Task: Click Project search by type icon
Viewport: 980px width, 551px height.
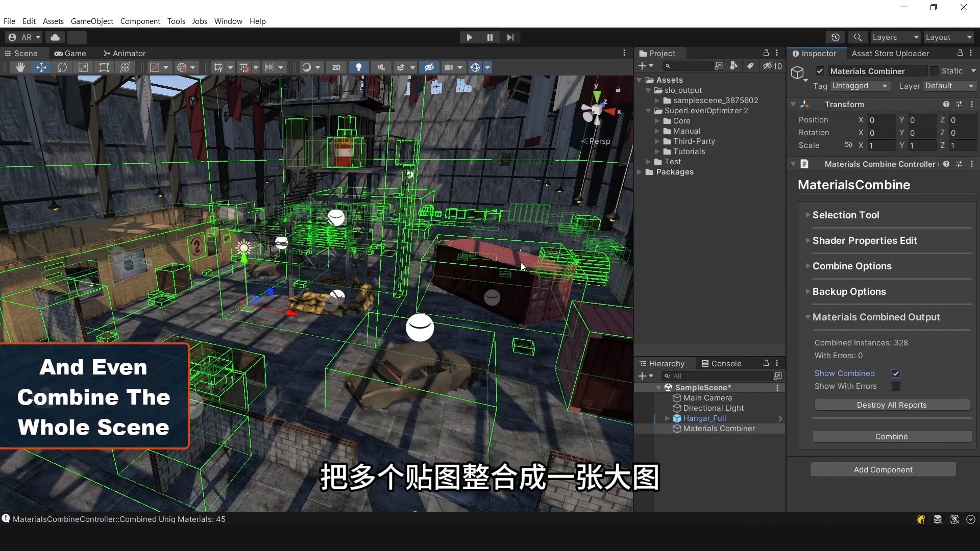Action: (733, 66)
